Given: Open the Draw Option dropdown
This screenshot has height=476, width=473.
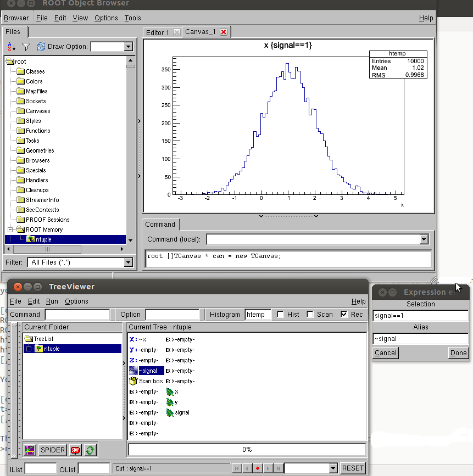Looking at the screenshot, I should pos(129,47).
